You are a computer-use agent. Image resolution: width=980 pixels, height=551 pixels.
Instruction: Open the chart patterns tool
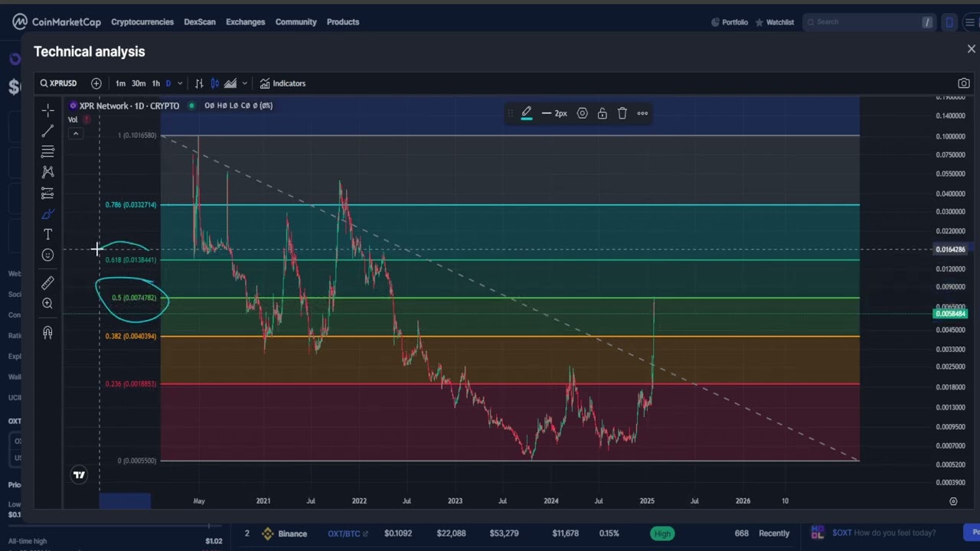click(x=47, y=172)
